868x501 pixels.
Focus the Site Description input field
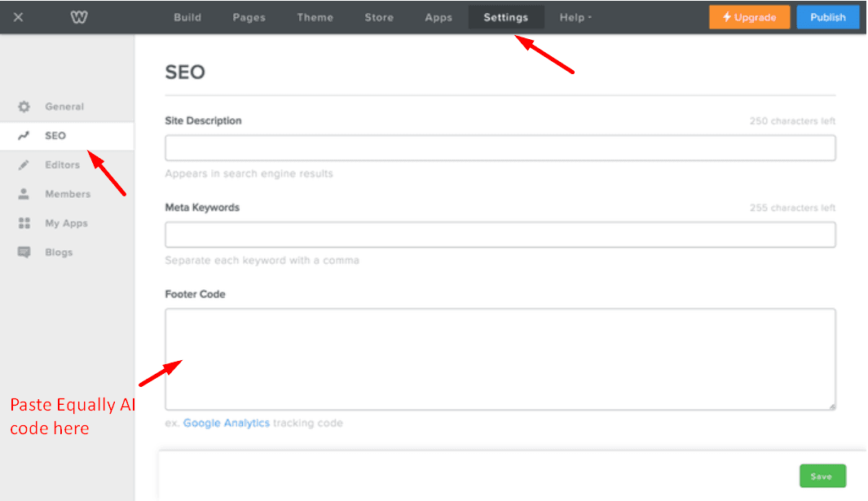tap(500, 148)
